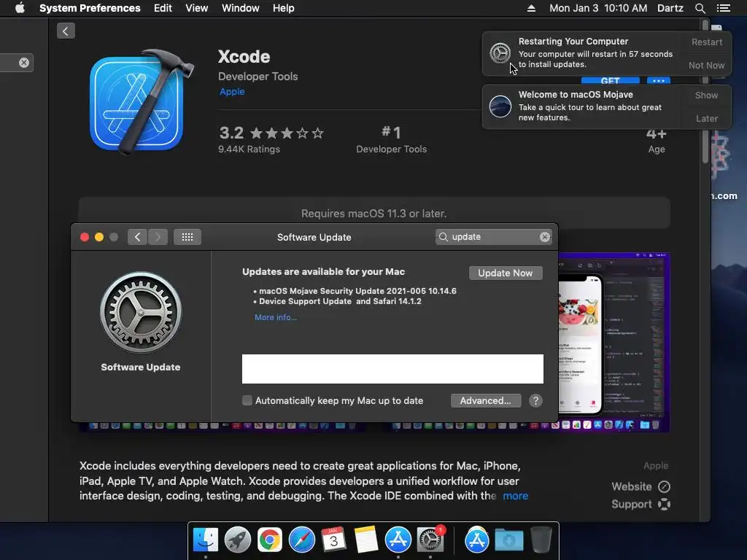Screen dimensions: 747x560
Task: Open the Applications folder in the Dock
Action: 476,540
